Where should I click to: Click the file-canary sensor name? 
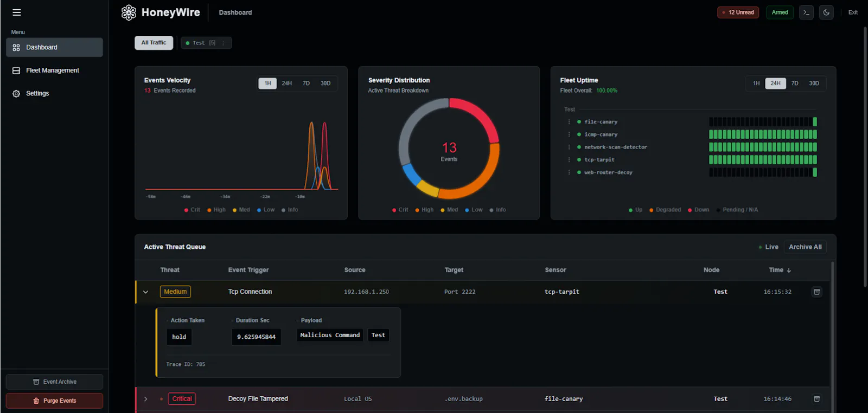click(x=601, y=122)
